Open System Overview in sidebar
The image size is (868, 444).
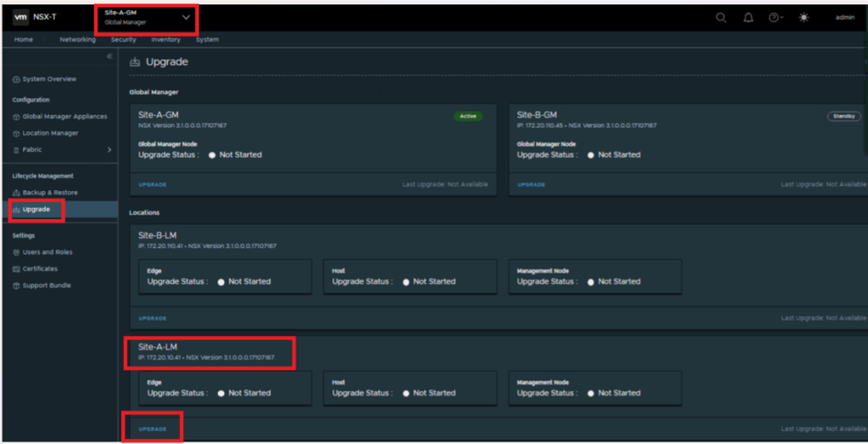48,79
